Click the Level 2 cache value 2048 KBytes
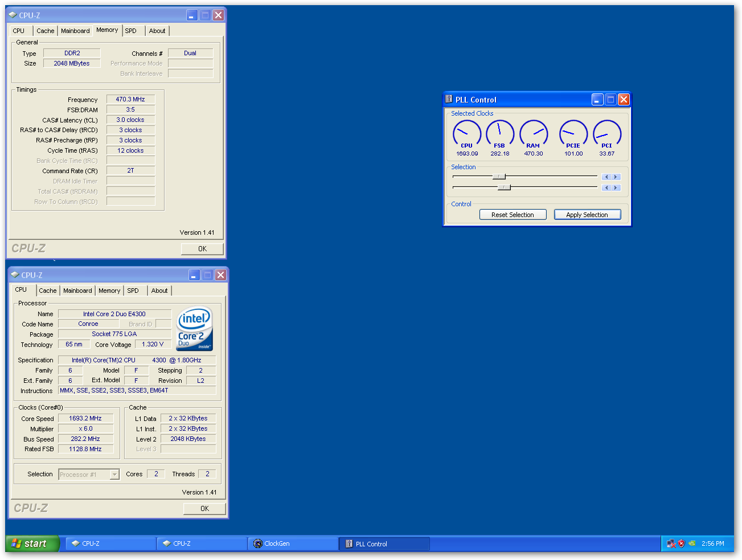The width and height of the screenshot is (742, 560). tap(188, 439)
